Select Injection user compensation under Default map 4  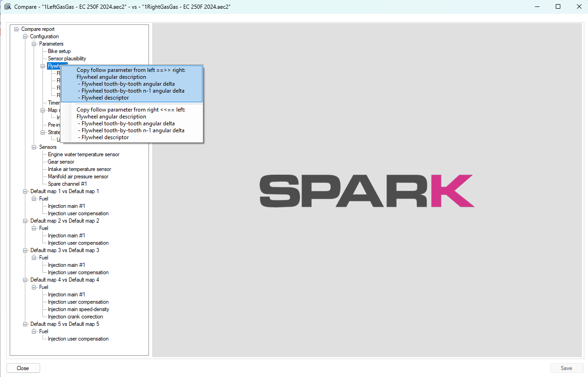click(x=78, y=302)
